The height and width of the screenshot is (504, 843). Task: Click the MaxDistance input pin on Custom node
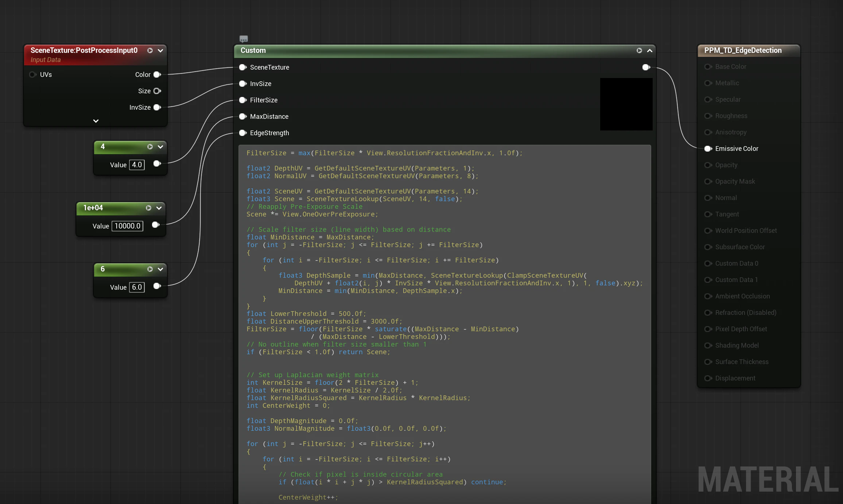(x=242, y=116)
